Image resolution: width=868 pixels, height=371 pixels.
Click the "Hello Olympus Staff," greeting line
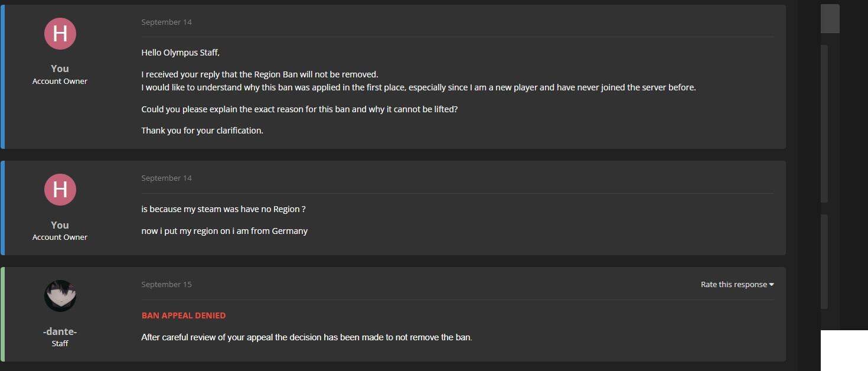181,53
